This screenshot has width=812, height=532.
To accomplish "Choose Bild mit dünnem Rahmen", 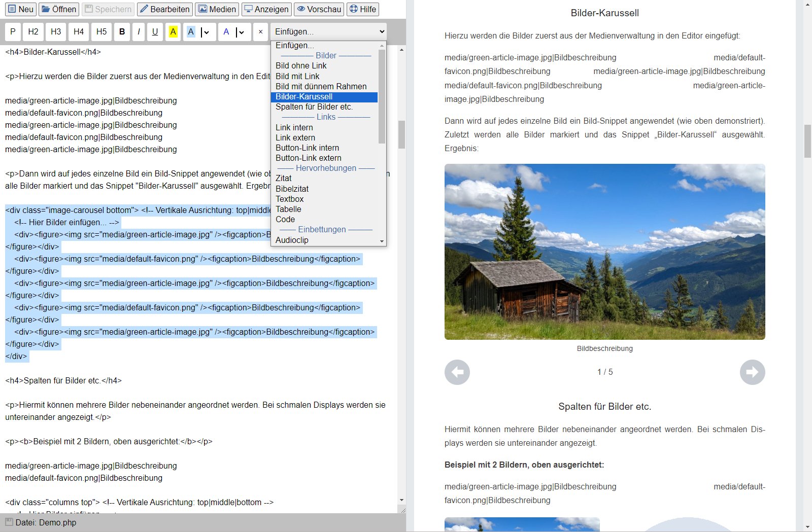I will [324, 86].
